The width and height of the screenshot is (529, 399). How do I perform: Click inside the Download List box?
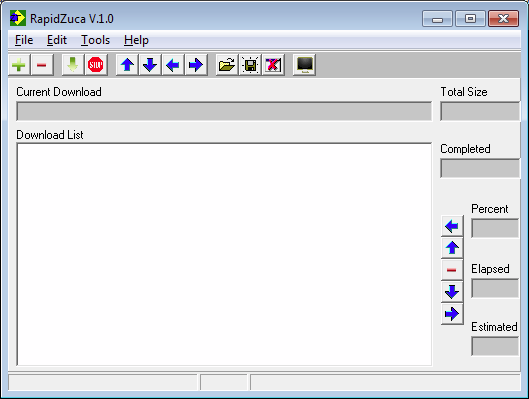(x=224, y=254)
